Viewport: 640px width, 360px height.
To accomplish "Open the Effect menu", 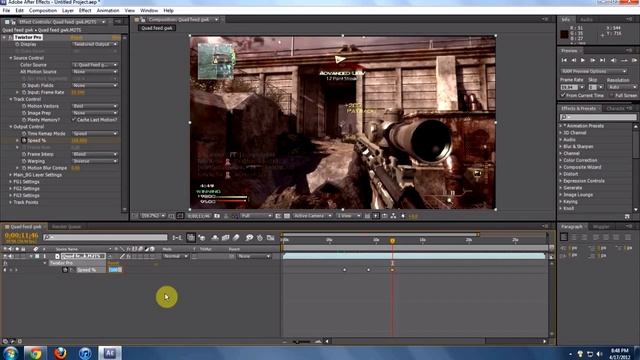I will (x=85, y=11).
